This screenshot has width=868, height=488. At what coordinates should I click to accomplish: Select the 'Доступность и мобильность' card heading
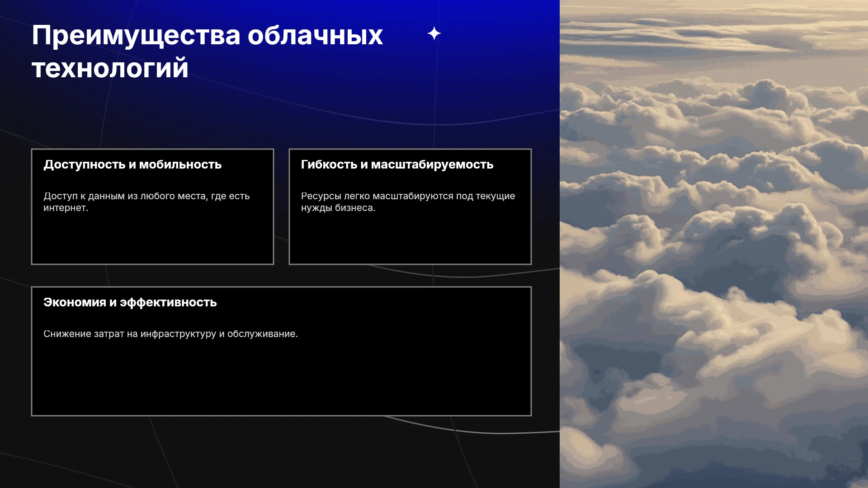point(132,164)
